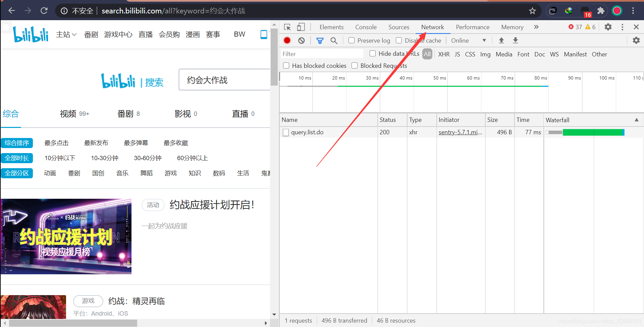Tick Blocked Requests checkbox
The height and width of the screenshot is (327, 644).
tap(355, 66)
